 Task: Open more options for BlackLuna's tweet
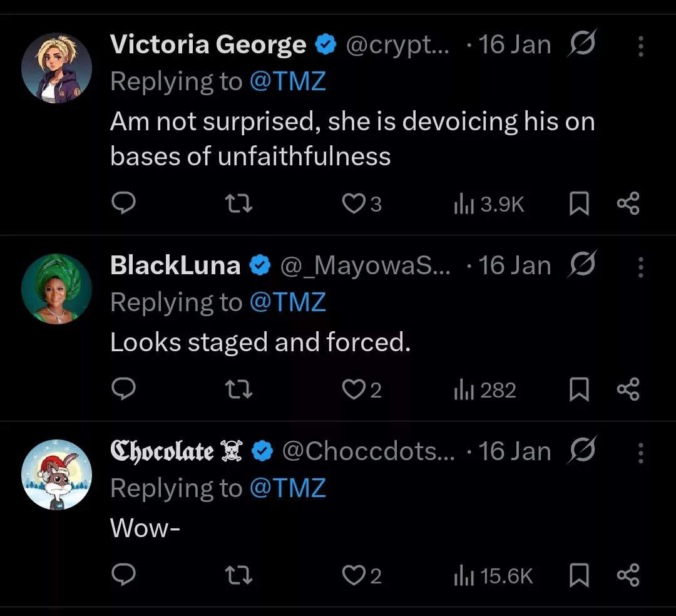click(x=640, y=266)
